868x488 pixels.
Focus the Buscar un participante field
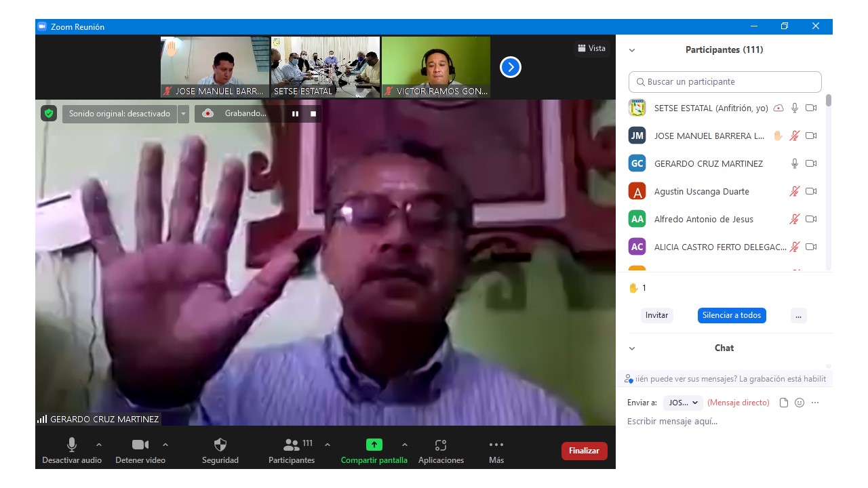click(x=725, y=82)
